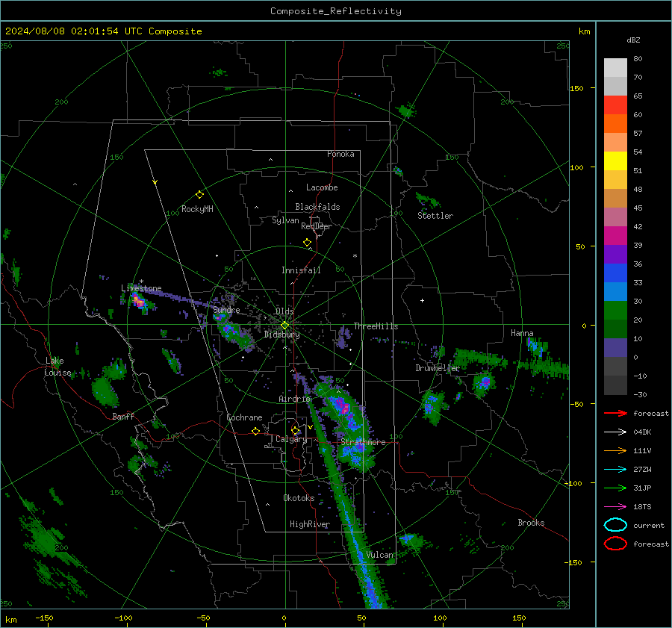Viewport: 672px width, 628px height.
Task: Select the magenta 42 dBZ color swatch
Action: 615,235
